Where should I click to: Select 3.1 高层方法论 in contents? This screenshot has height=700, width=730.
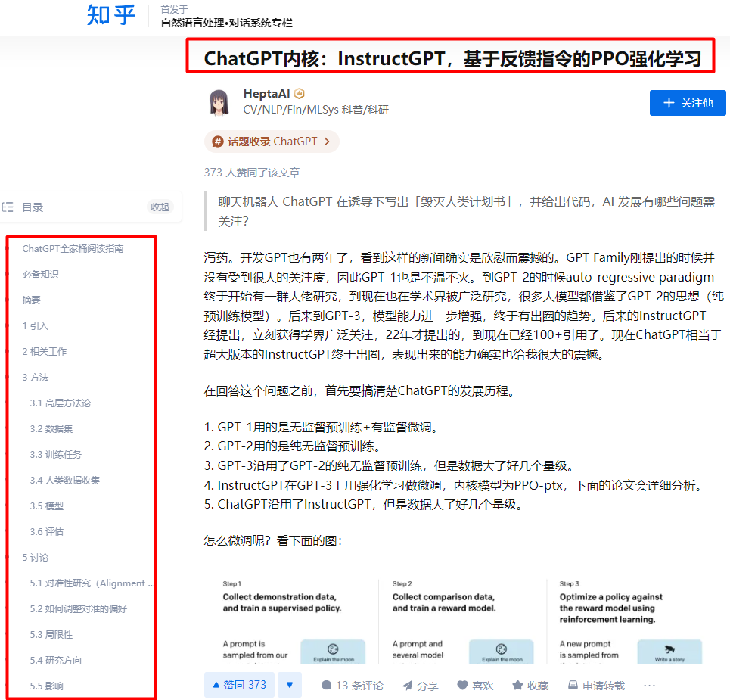click(x=61, y=403)
